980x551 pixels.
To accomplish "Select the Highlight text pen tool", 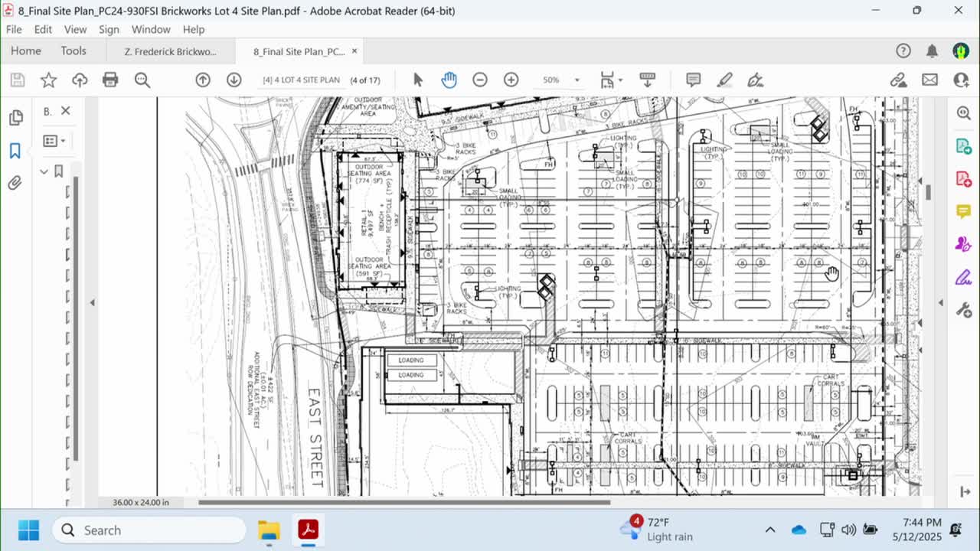I will coord(725,80).
